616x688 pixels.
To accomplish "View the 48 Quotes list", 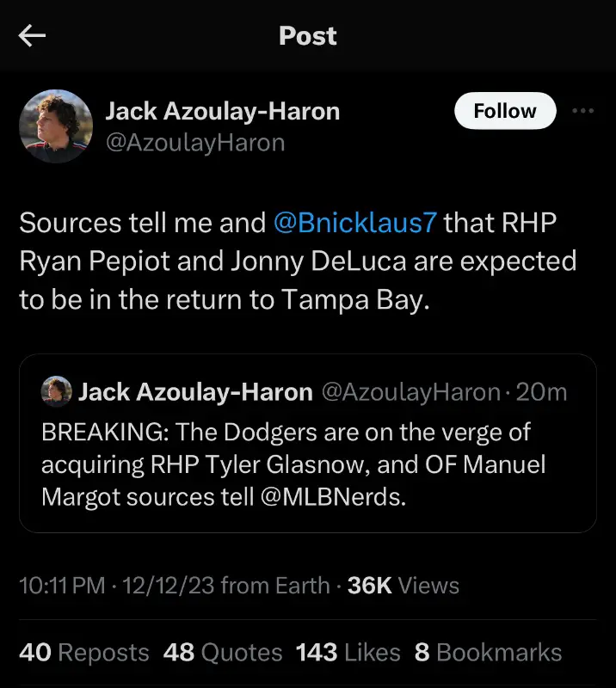I will coord(223,653).
